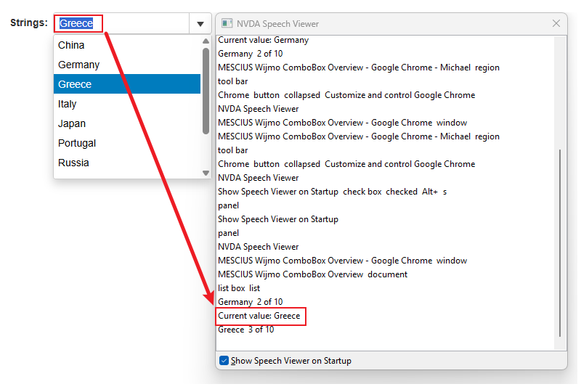Screen dimensions: 581x392
Task: Choose Portugal from the dropdown list
Action: [77, 143]
